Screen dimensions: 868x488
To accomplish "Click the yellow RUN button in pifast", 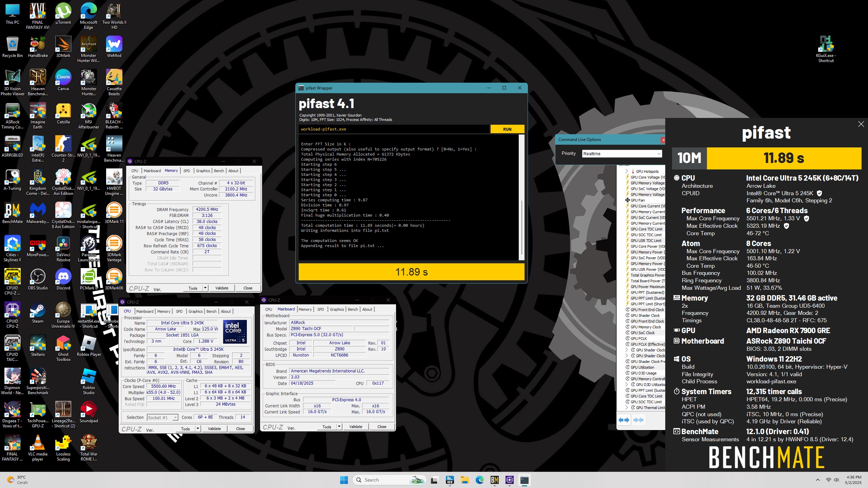I will click(507, 129).
